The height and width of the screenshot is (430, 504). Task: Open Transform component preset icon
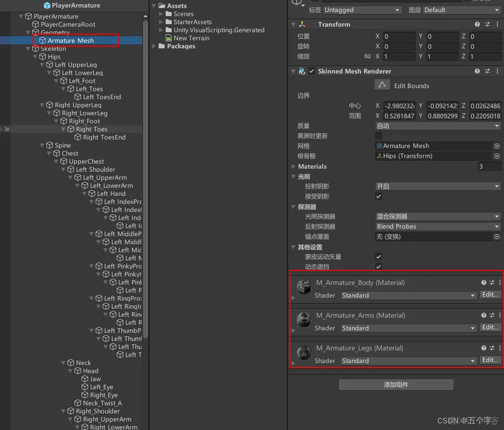[487, 25]
